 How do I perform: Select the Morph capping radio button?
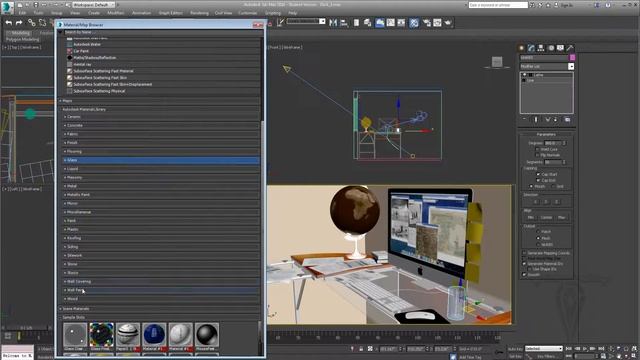[x=531, y=187]
